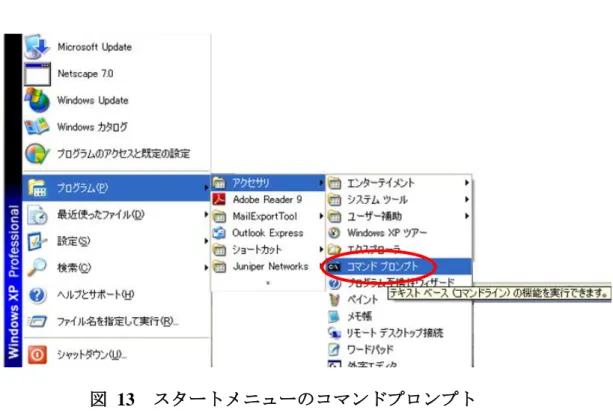Open the ショートカット folder entry

point(268,250)
